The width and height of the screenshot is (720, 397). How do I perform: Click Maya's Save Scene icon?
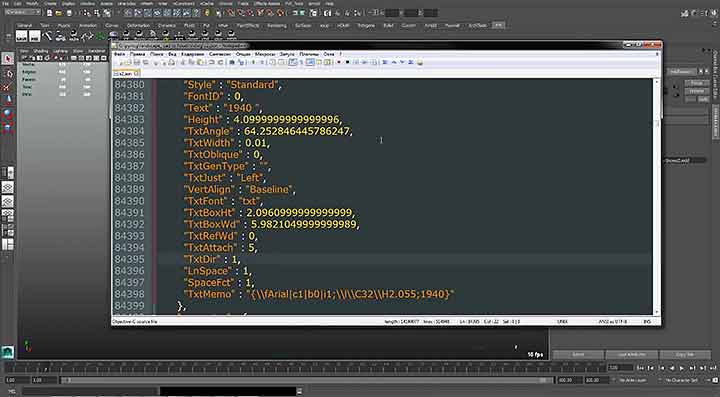click(x=68, y=13)
